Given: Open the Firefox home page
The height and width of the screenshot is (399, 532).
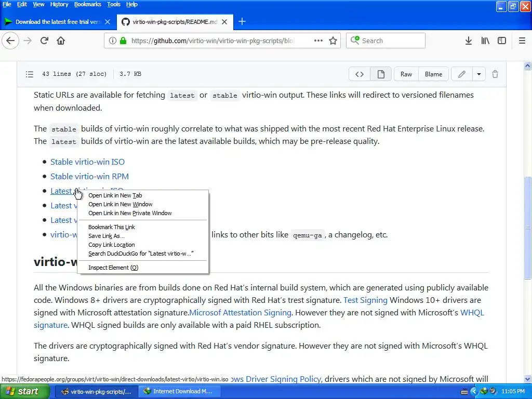Looking at the screenshot, I should click(61, 41).
